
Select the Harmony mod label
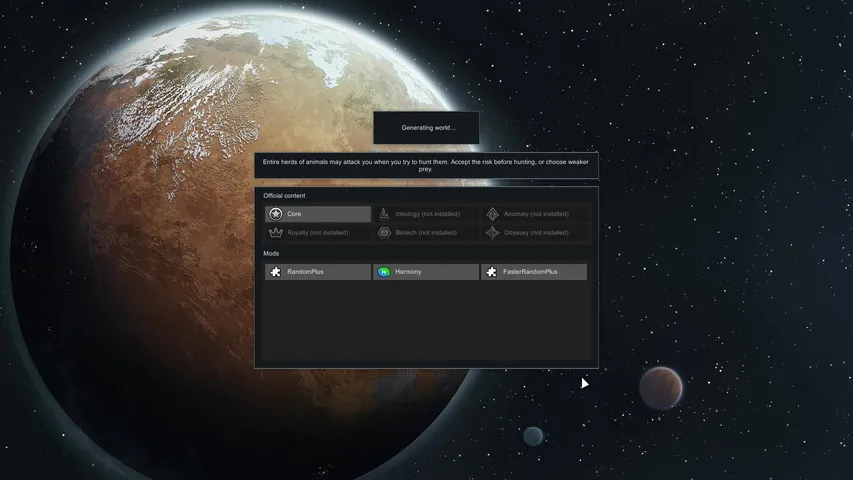point(408,272)
